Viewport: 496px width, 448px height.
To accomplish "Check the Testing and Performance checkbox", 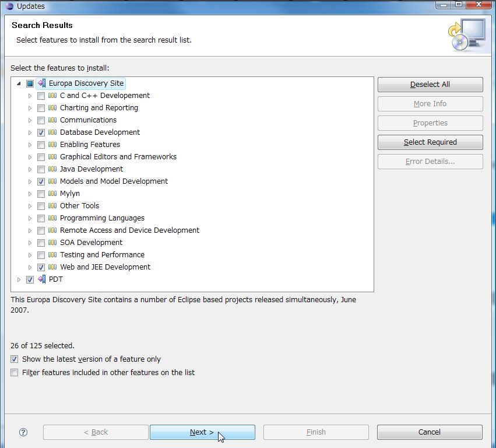I will click(x=41, y=255).
